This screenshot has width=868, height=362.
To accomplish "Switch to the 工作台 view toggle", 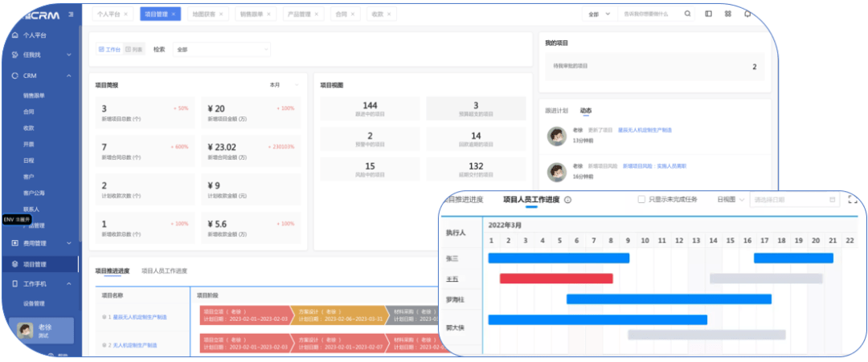I will click(109, 50).
